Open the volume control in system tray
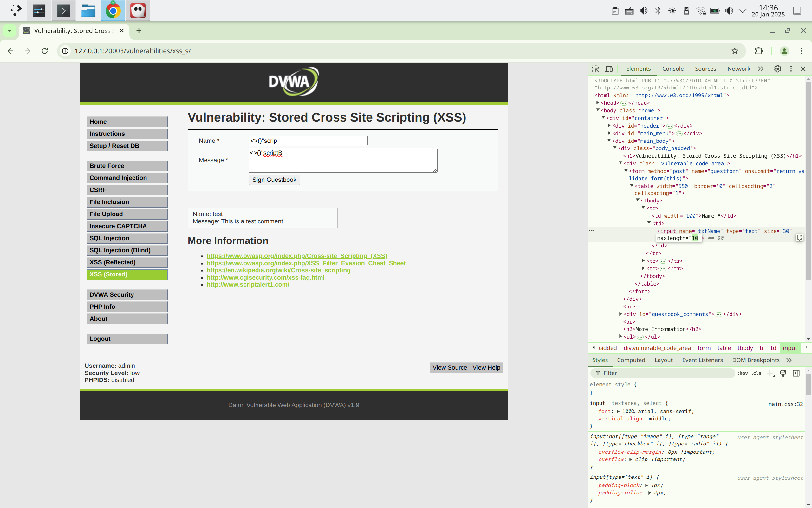Viewport: 812px width, 508px height. (x=643, y=11)
